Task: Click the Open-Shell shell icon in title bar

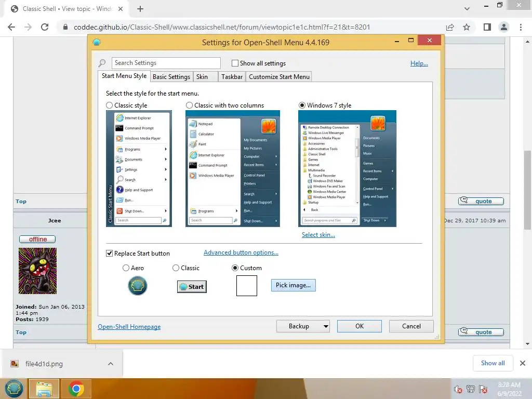Action: click(x=97, y=43)
